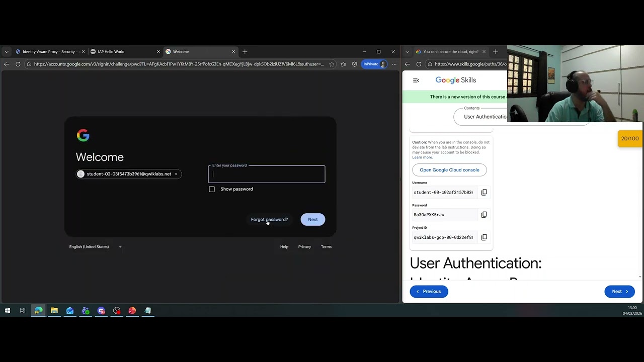644x362 pixels.
Task: Click Next on the Google sign-in card
Action: (x=313, y=219)
